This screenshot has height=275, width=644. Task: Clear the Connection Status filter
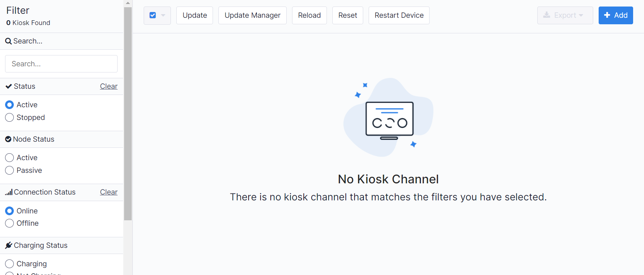coord(108,192)
